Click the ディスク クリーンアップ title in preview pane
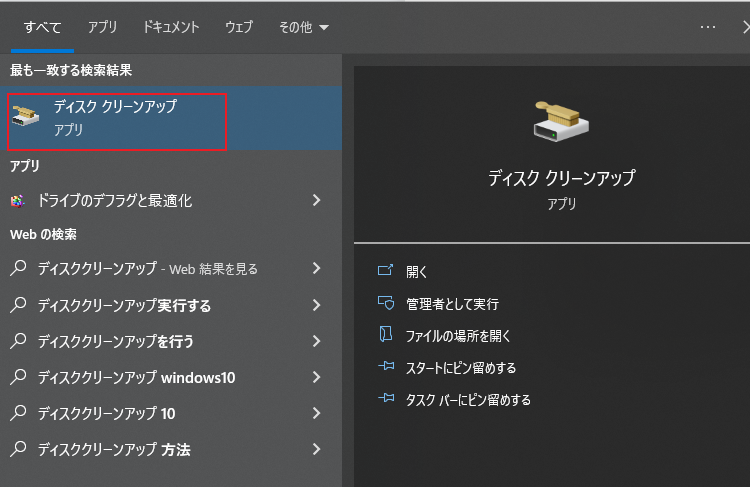 pyautogui.click(x=562, y=178)
